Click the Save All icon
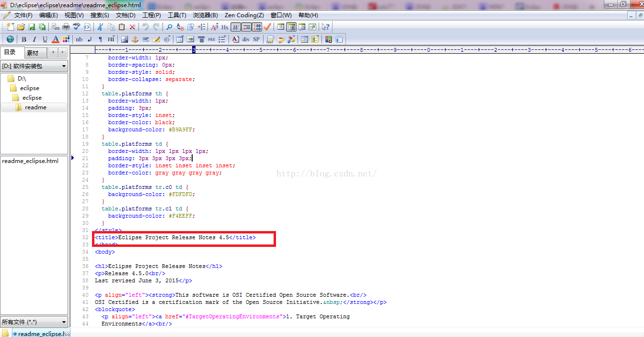This screenshot has width=644, height=337. point(42,27)
